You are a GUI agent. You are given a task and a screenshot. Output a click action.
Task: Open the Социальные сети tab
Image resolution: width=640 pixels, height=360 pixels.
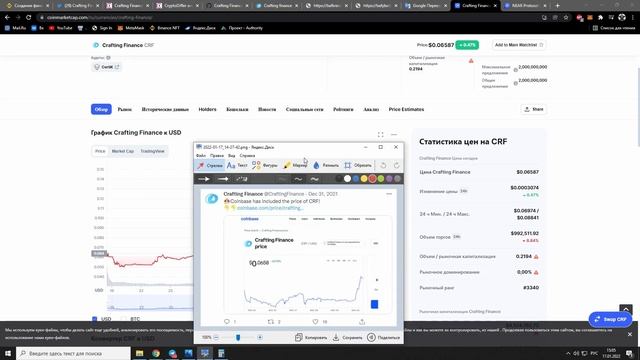[x=304, y=109]
